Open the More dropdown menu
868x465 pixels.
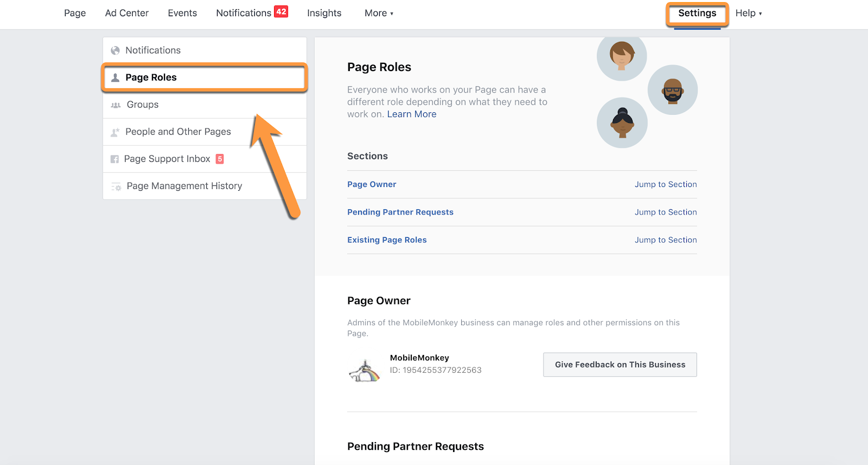(379, 13)
